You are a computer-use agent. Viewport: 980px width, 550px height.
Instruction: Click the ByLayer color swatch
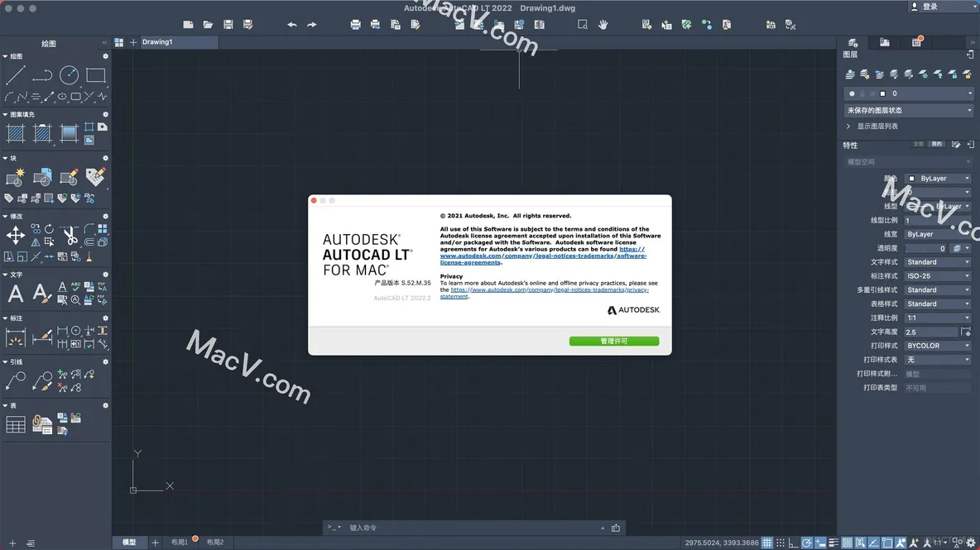(912, 179)
